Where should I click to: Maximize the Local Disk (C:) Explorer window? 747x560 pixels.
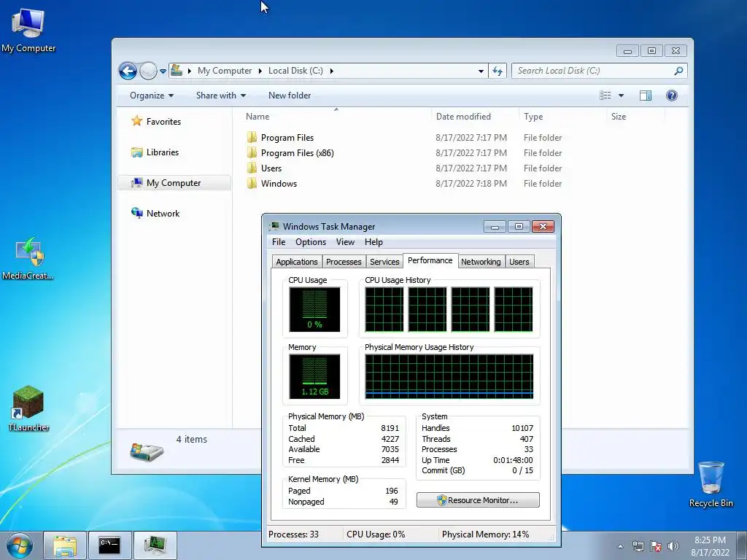point(651,51)
